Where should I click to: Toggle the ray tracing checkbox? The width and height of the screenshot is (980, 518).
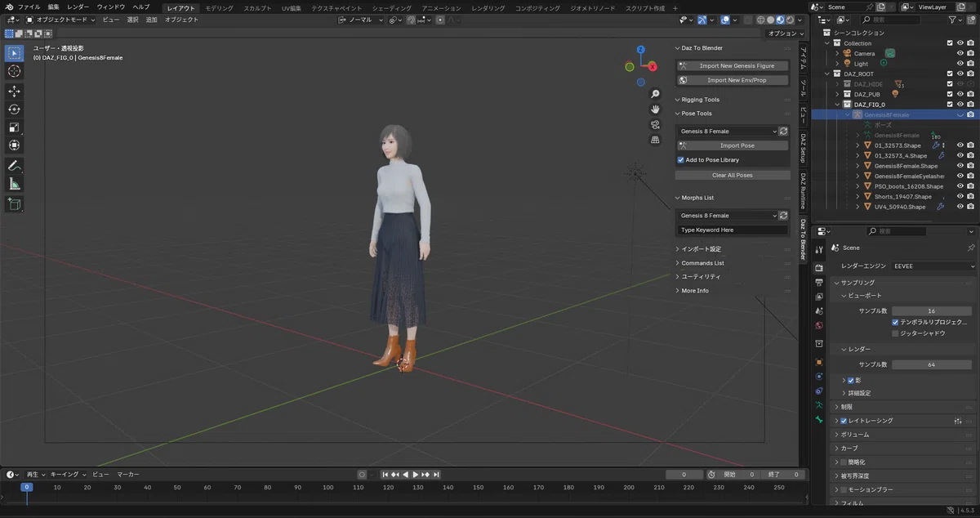844,421
